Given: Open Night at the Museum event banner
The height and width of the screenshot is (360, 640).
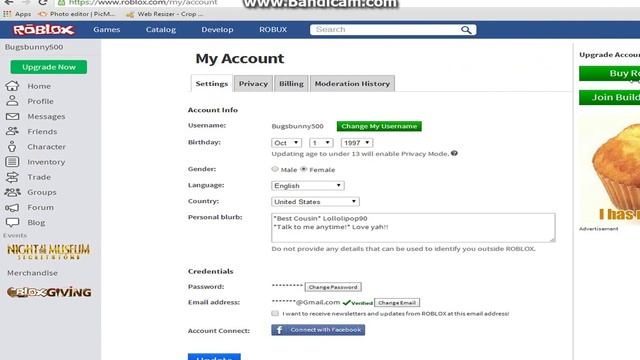Looking at the screenshot, I should [49, 251].
